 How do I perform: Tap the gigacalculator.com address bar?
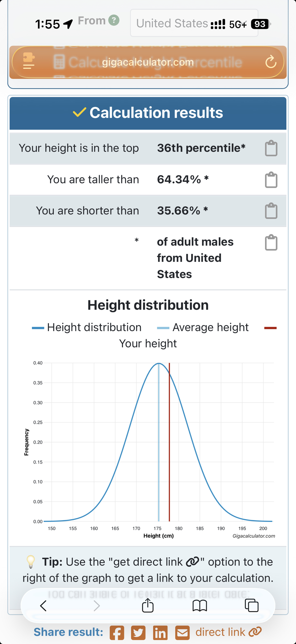148,62
